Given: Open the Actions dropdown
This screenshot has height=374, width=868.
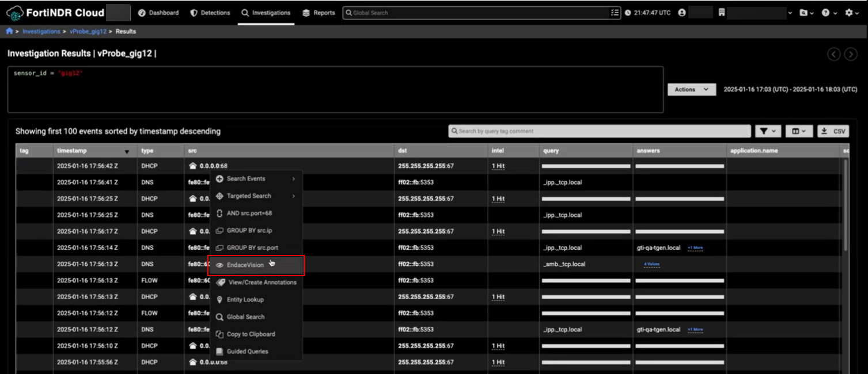Looking at the screenshot, I should click(x=691, y=89).
